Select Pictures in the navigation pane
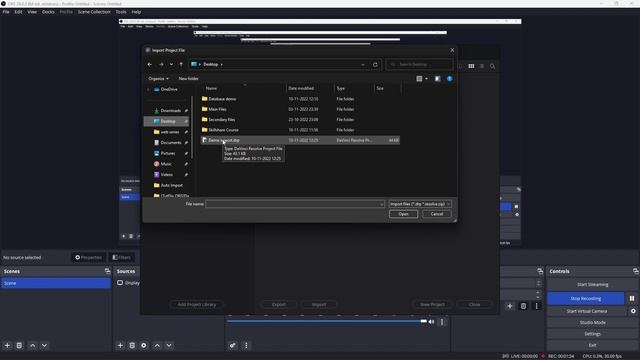Image resolution: width=640 pixels, height=360 pixels. point(164,153)
